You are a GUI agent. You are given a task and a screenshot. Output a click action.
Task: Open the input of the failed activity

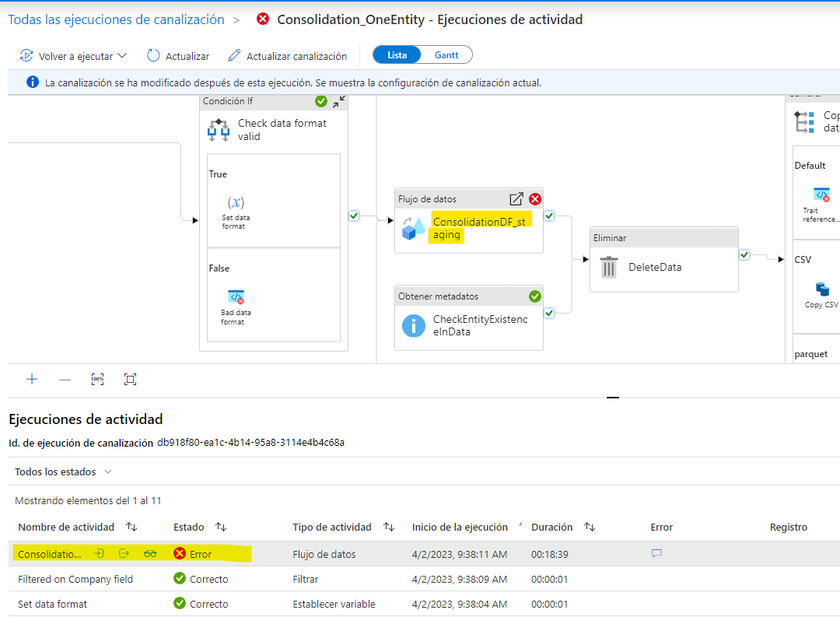[99, 553]
